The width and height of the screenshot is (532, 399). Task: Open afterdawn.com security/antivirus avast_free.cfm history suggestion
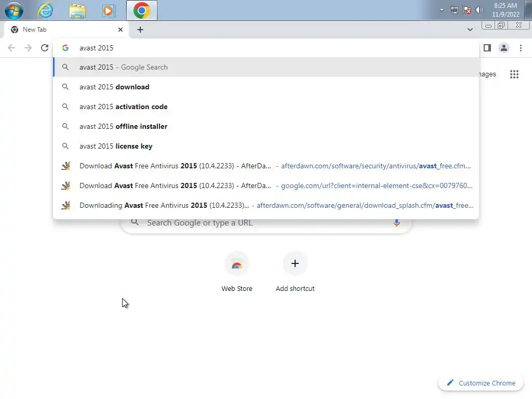[266, 166]
